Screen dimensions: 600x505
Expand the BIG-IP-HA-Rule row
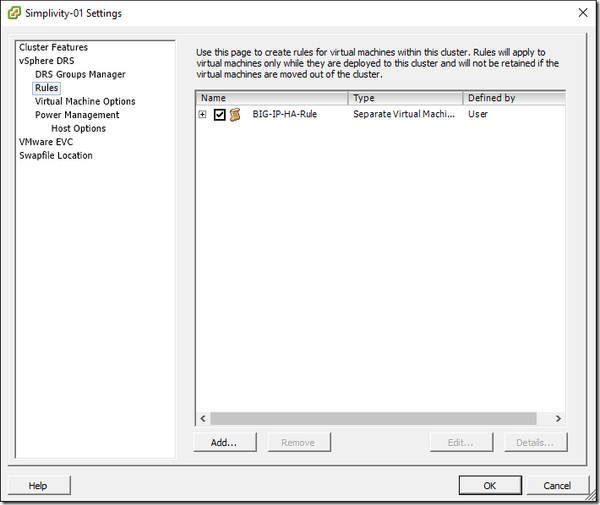click(x=202, y=114)
